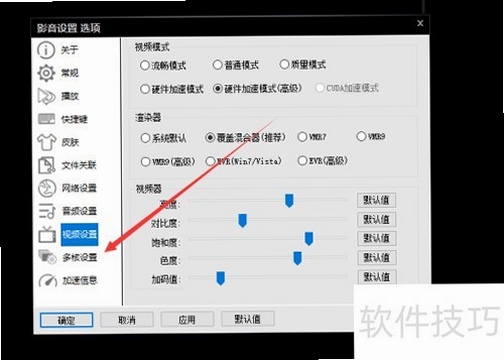504x360 pixels.
Task: Select the highlighted 视频设置 entry
Action: 80,234
